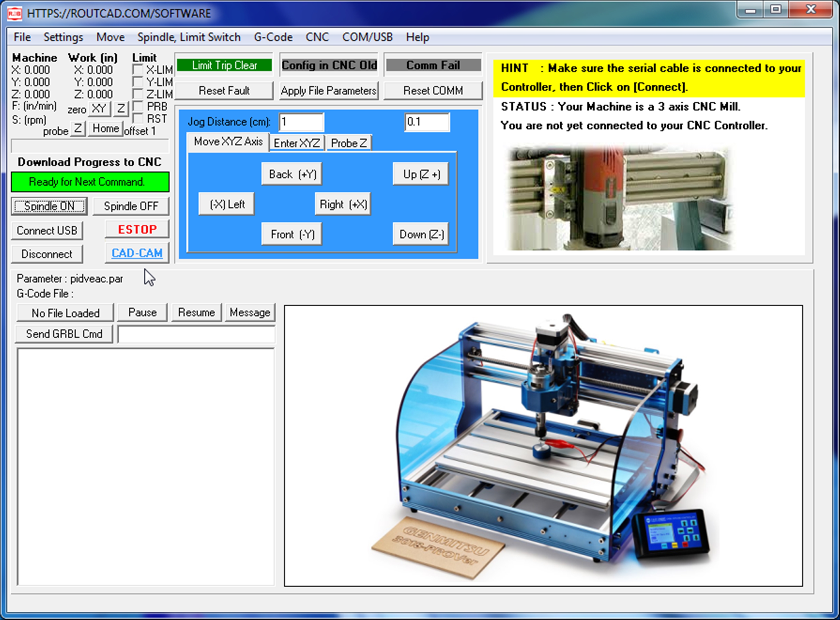Click the probe Z button
840x620 pixels.
click(x=78, y=129)
